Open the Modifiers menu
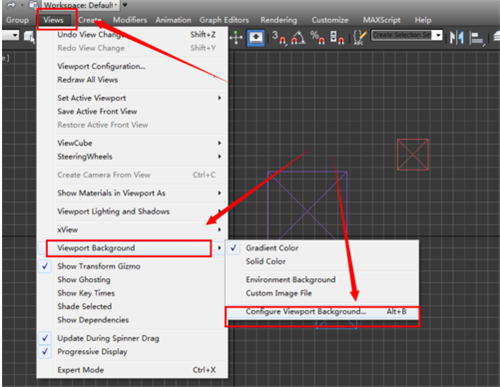Viewport: 500px width, 387px height. pyautogui.click(x=130, y=20)
